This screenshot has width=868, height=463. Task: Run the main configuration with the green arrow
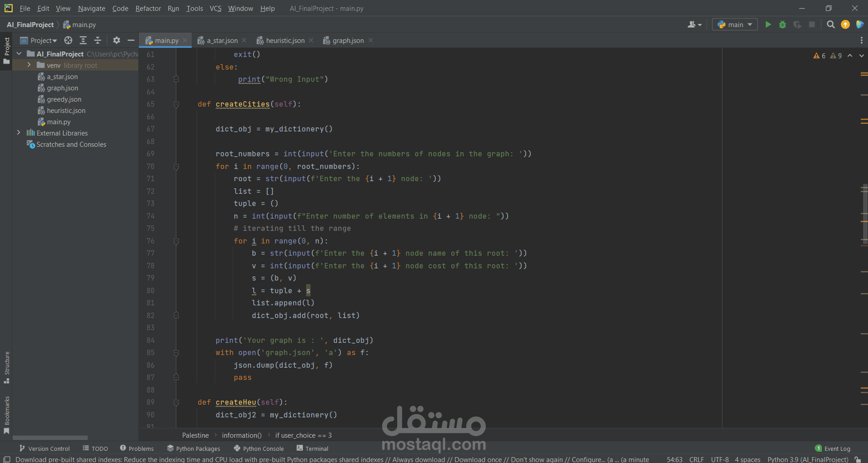pyautogui.click(x=768, y=24)
